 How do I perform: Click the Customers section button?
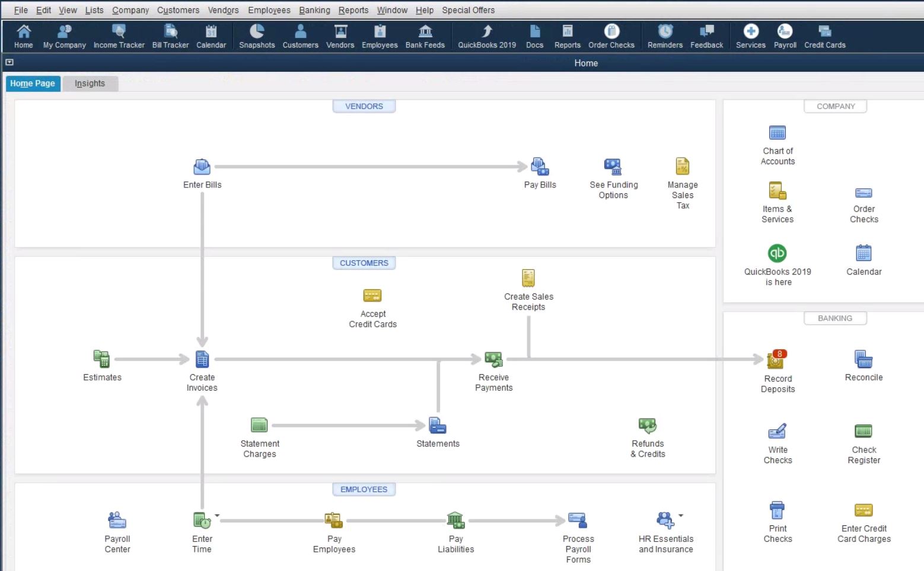pos(364,263)
